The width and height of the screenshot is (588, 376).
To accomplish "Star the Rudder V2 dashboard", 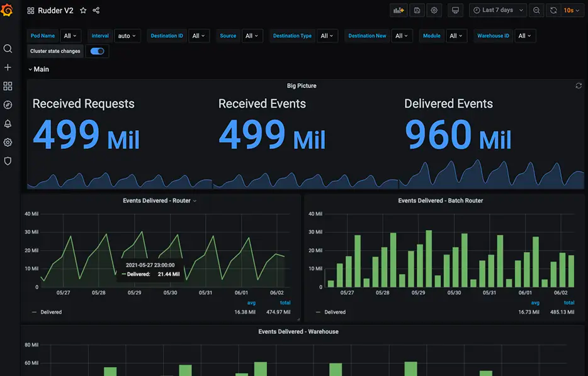I will click(83, 11).
